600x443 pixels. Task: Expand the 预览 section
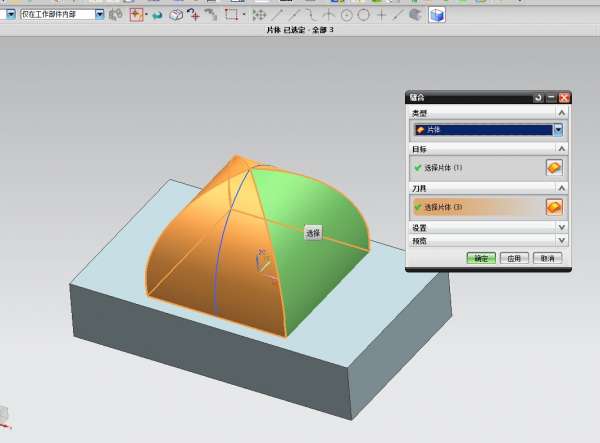click(x=561, y=241)
